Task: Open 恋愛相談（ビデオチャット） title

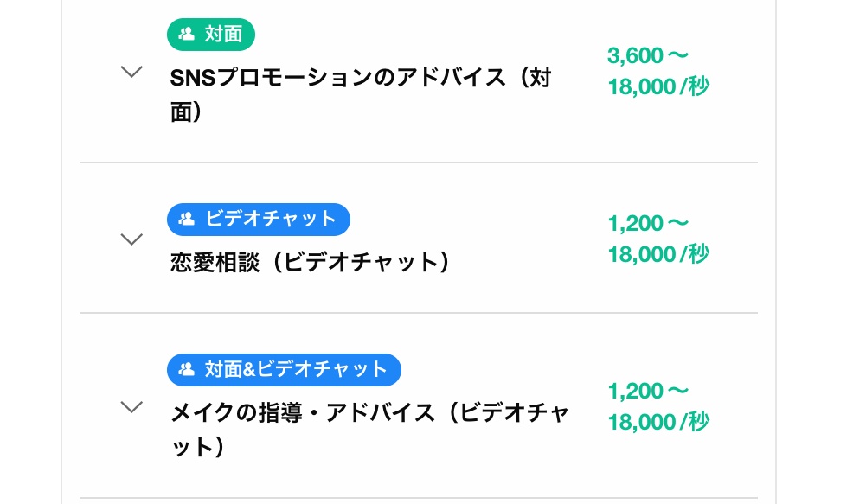Action: [311, 262]
